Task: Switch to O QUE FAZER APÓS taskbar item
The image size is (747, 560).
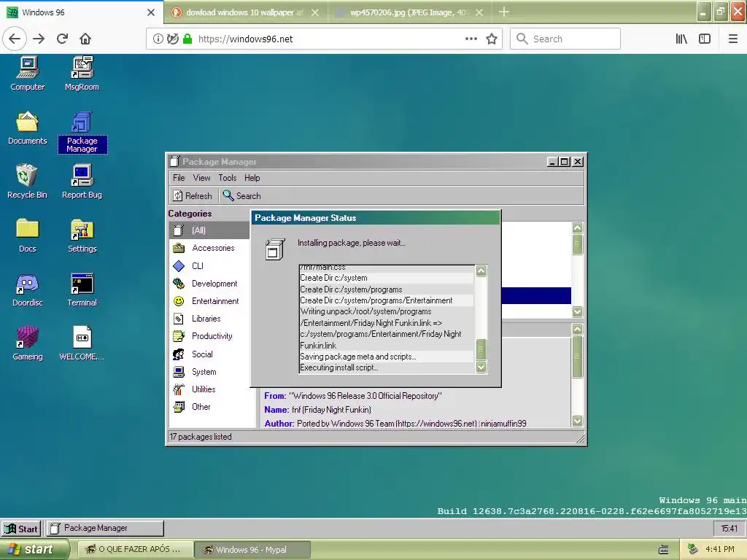Action: pyautogui.click(x=135, y=550)
